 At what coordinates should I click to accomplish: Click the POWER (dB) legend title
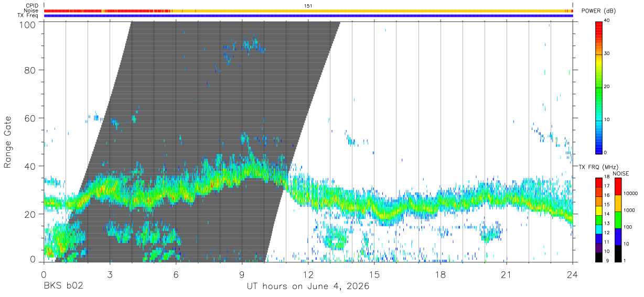pyautogui.click(x=599, y=11)
